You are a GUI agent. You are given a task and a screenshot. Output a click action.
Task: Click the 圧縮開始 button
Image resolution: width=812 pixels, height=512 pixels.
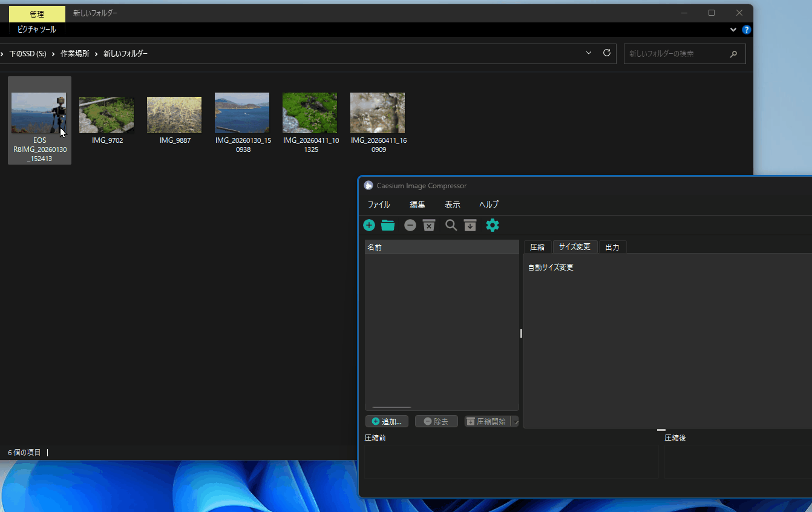click(487, 421)
